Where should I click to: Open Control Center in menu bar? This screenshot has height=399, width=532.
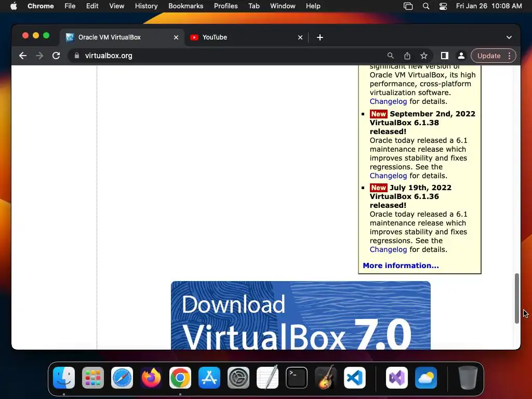click(x=443, y=6)
